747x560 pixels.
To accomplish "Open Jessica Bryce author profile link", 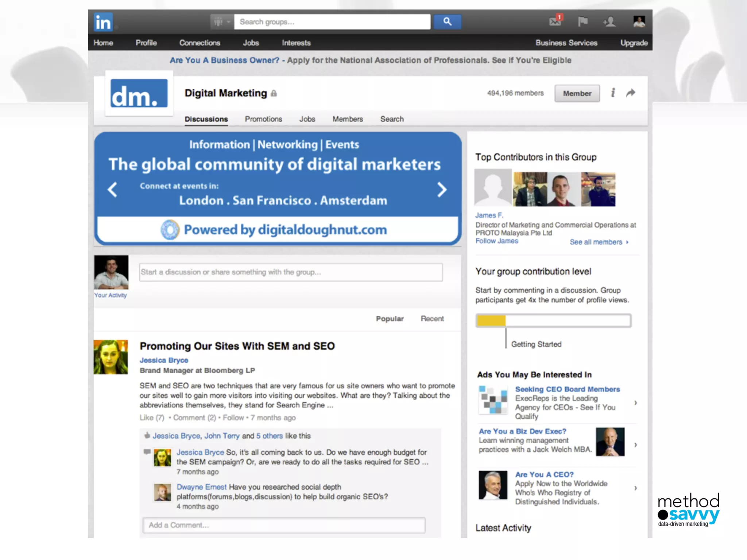I will (164, 360).
